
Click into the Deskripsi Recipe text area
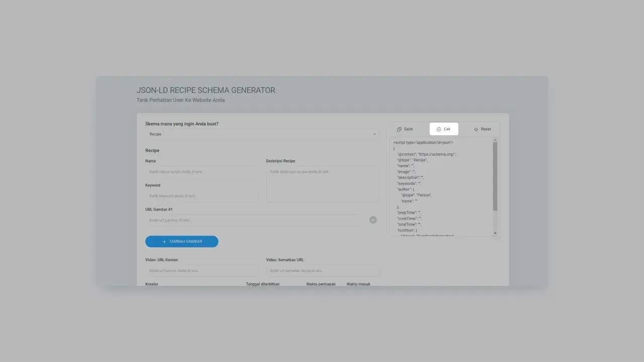(322, 185)
